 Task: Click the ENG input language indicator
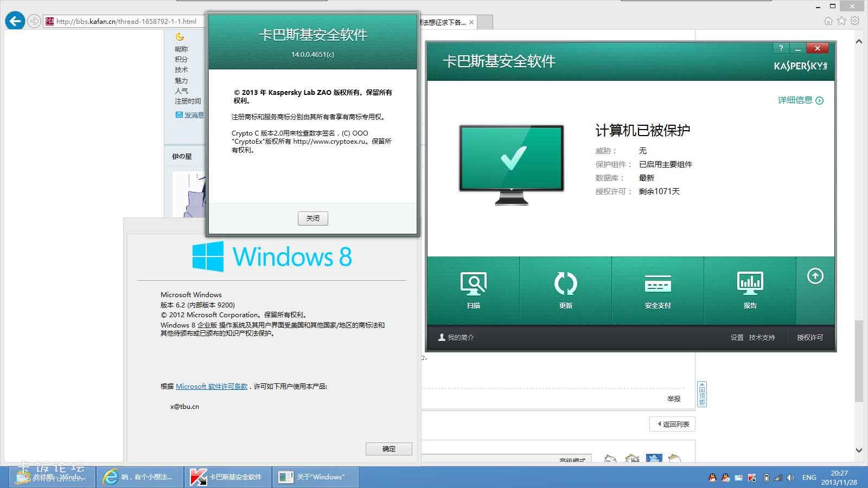[x=809, y=478]
